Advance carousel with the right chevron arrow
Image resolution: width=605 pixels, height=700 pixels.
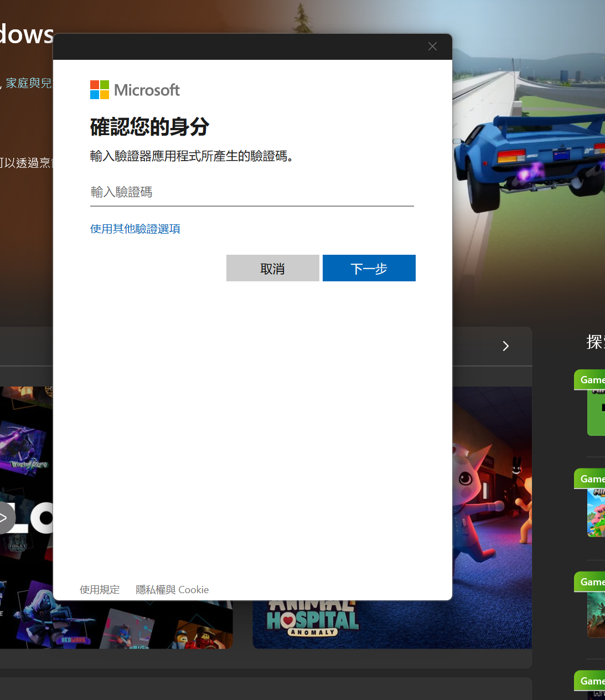coord(505,346)
